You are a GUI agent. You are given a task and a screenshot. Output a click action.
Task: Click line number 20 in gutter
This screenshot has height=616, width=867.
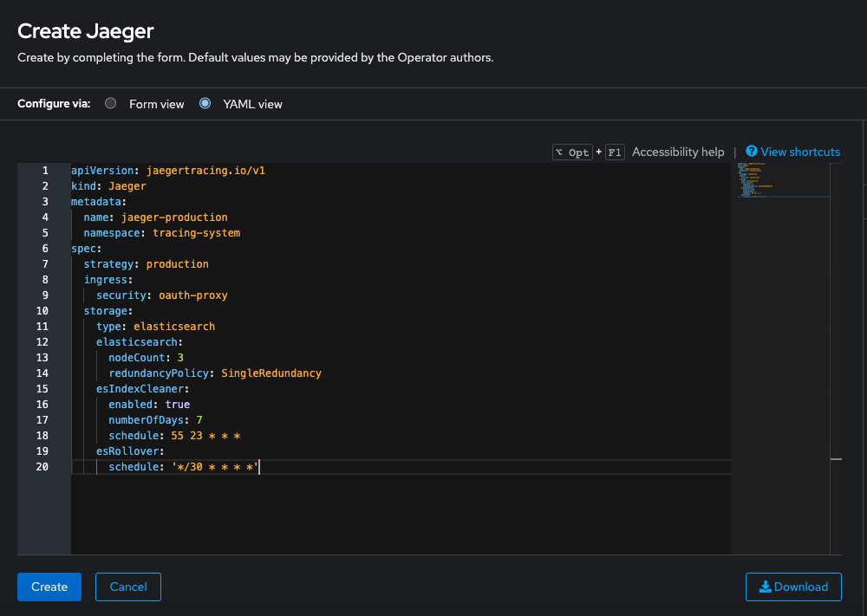tap(42, 467)
